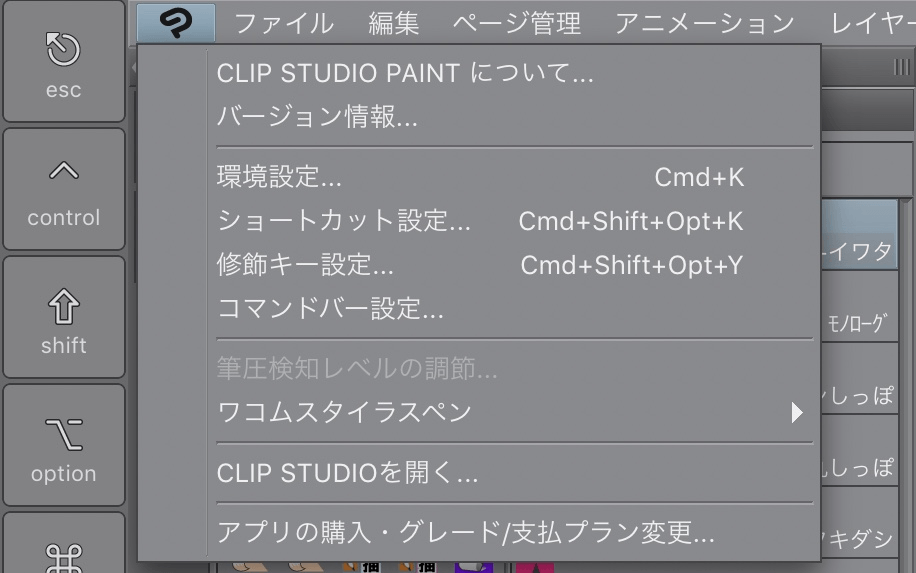Open the ファイル menu
Viewport: 916px width, 573px height.
coord(283,23)
